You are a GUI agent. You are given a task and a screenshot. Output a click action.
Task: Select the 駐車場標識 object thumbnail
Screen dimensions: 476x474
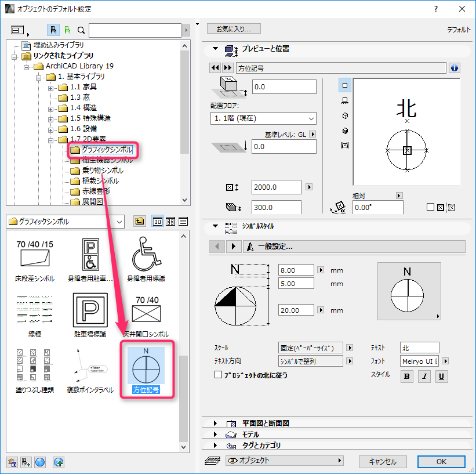[x=90, y=310]
